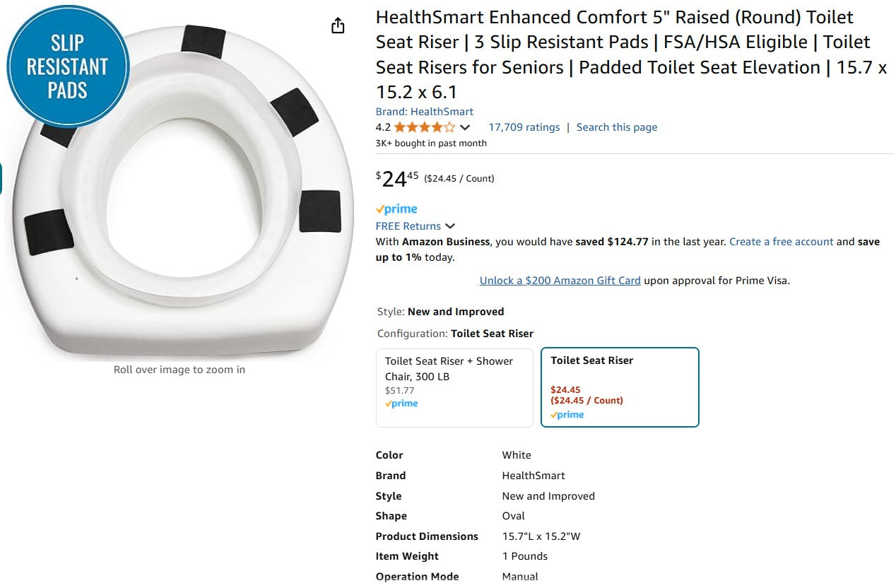
Task: Click the product image to zoom
Action: point(179,184)
